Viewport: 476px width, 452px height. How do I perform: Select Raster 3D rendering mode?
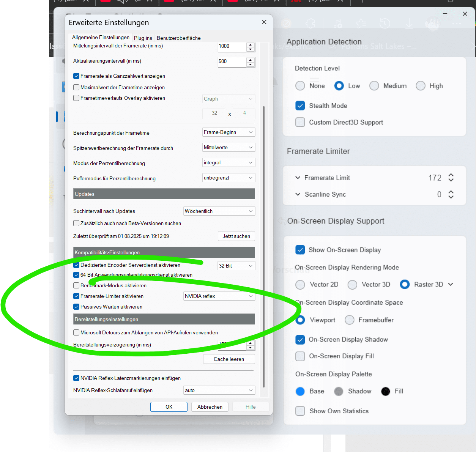405,285
